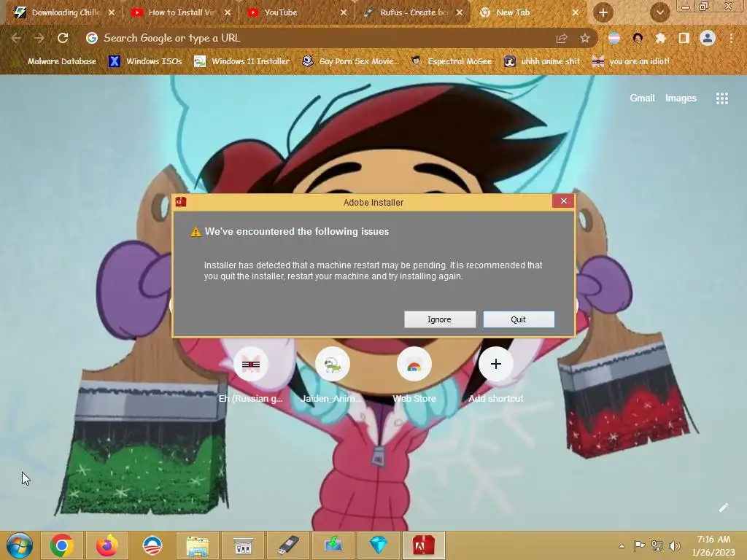Reload the current page

click(63, 38)
